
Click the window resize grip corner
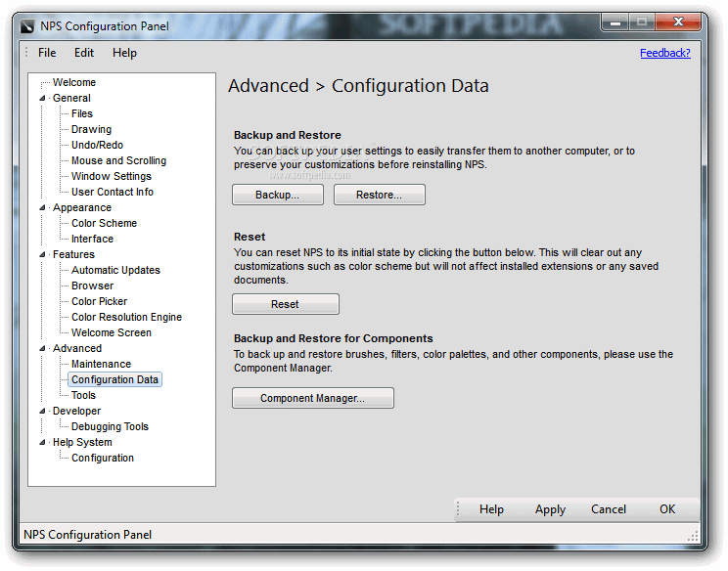pos(693,537)
